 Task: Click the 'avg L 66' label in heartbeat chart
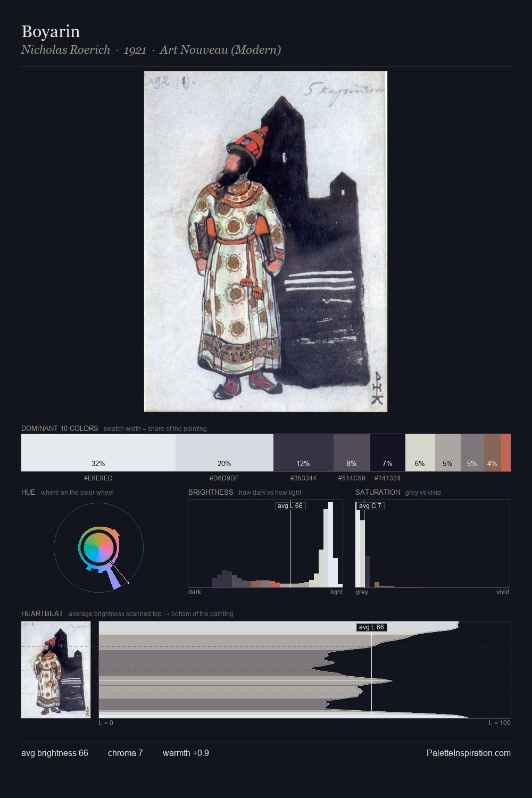371,627
